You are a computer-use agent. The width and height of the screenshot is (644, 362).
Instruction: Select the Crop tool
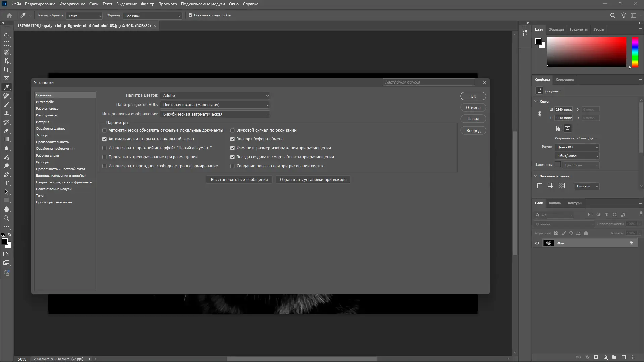tap(6, 70)
